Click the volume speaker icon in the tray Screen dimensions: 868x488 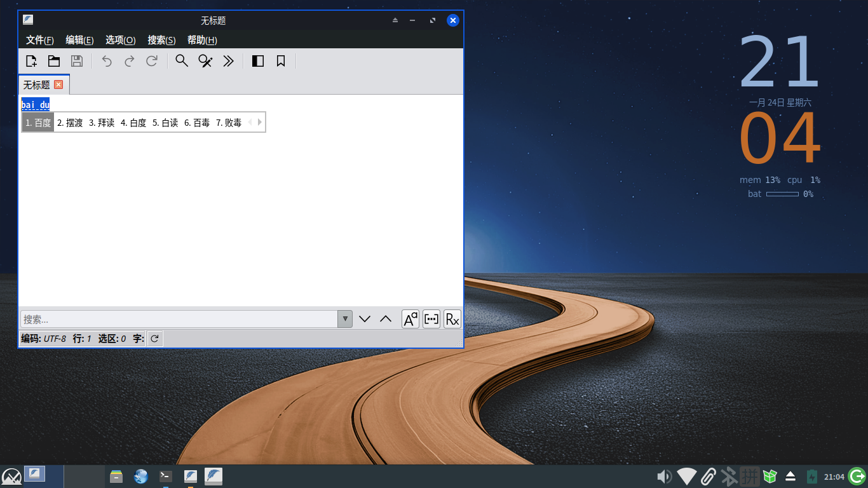pos(663,476)
